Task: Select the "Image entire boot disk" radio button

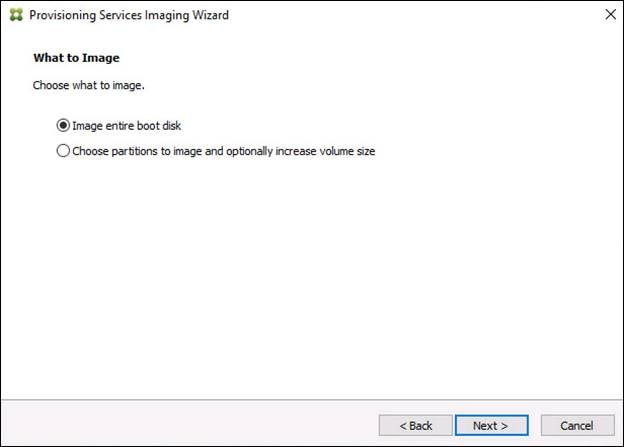Action: pyautogui.click(x=64, y=126)
